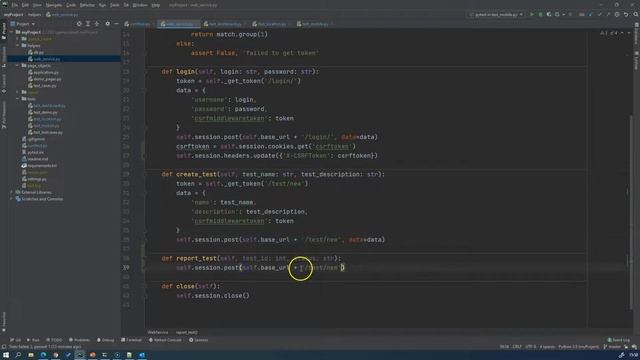Open the Terminal tool window
The width and height of the screenshot is (640, 360).
click(131, 340)
